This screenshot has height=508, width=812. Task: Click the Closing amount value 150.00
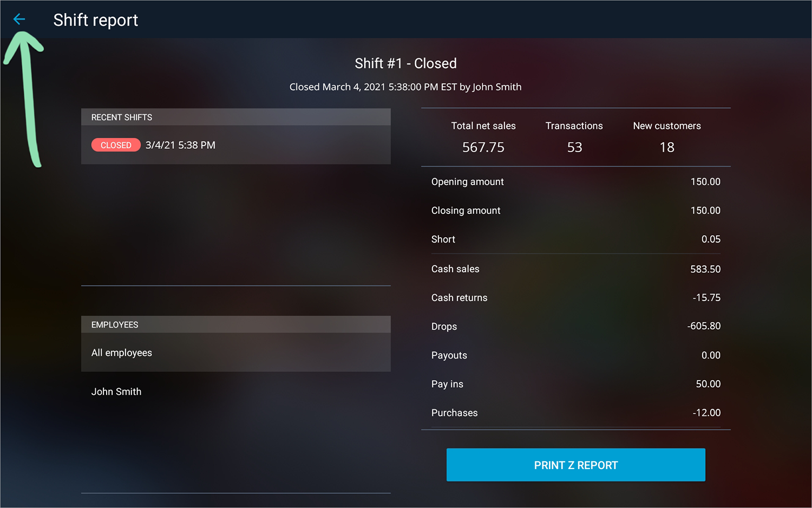[x=705, y=211]
